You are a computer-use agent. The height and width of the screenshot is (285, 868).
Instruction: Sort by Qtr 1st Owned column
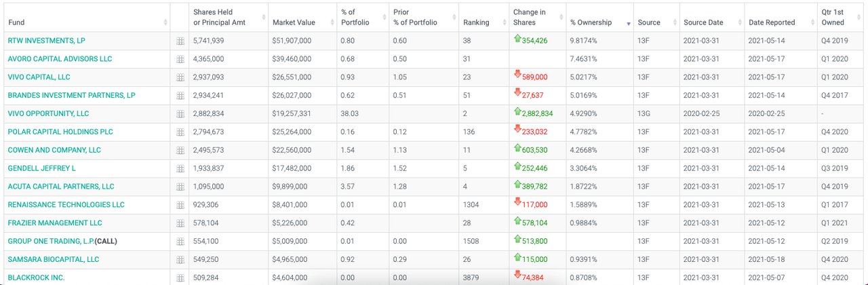[841, 18]
